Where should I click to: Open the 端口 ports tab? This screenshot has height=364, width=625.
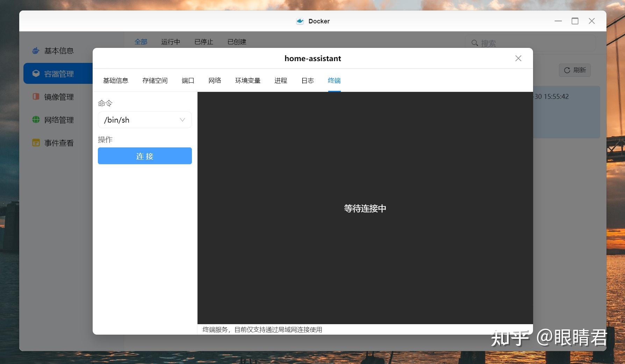pos(188,80)
